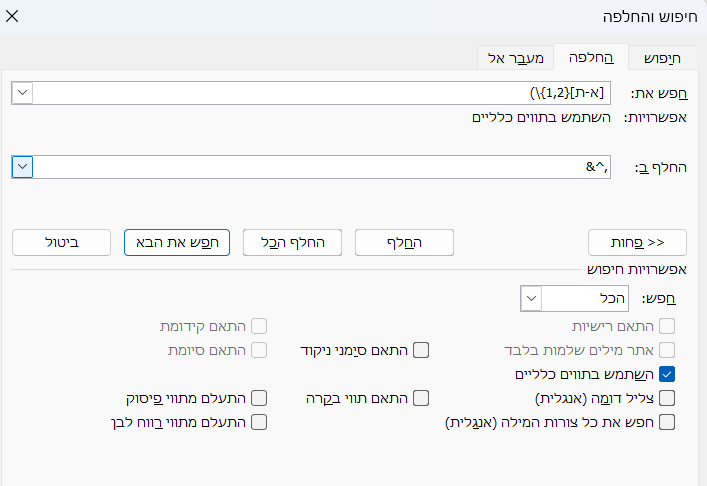Viewport: 707px width, 486px height.
Task: Cancel with the ביטול button
Action: point(61,243)
